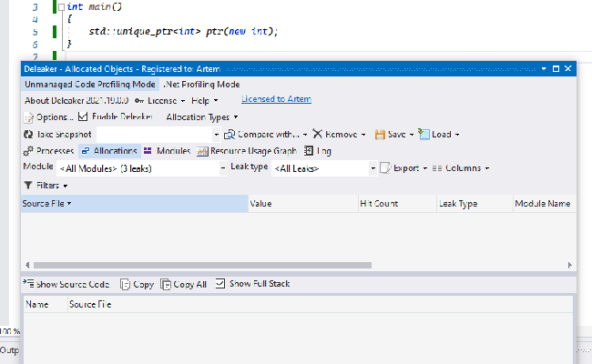Click the Processes gear icon

28,151
